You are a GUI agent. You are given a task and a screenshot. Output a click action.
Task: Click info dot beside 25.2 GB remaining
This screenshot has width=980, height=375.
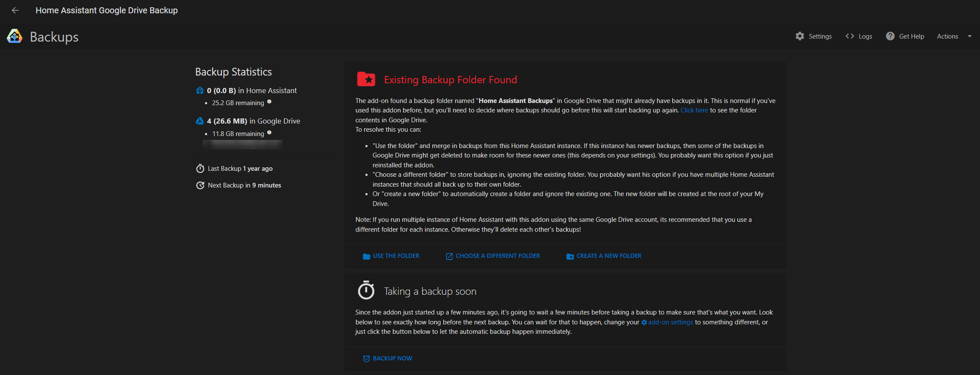click(x=269, y=102)
